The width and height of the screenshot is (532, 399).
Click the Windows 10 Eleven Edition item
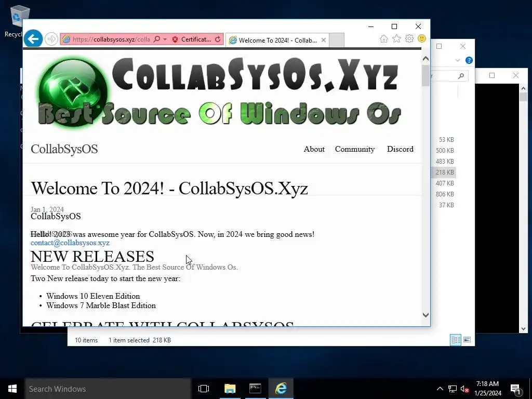coord(93,296)
